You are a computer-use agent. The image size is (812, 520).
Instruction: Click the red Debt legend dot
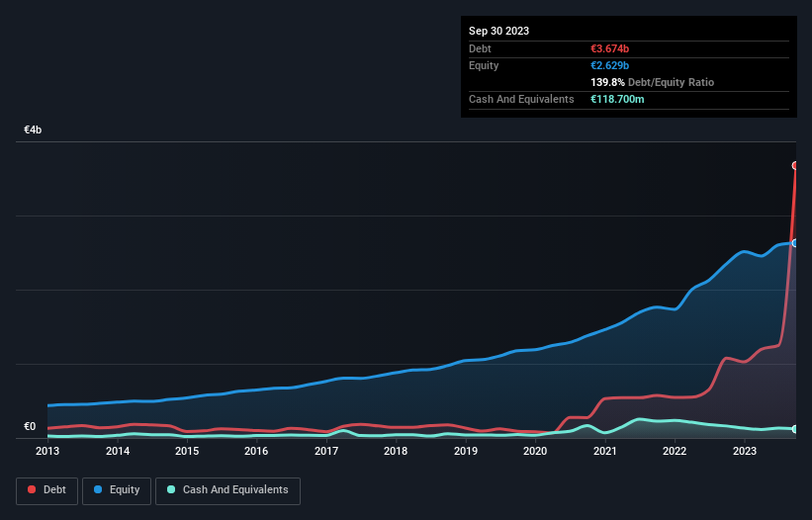point(32,489)
